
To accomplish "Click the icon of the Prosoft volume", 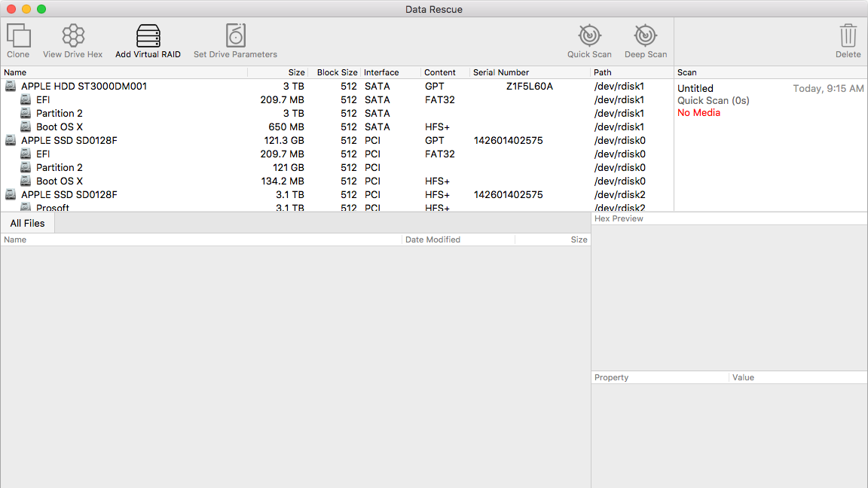I will coord(26,207).
